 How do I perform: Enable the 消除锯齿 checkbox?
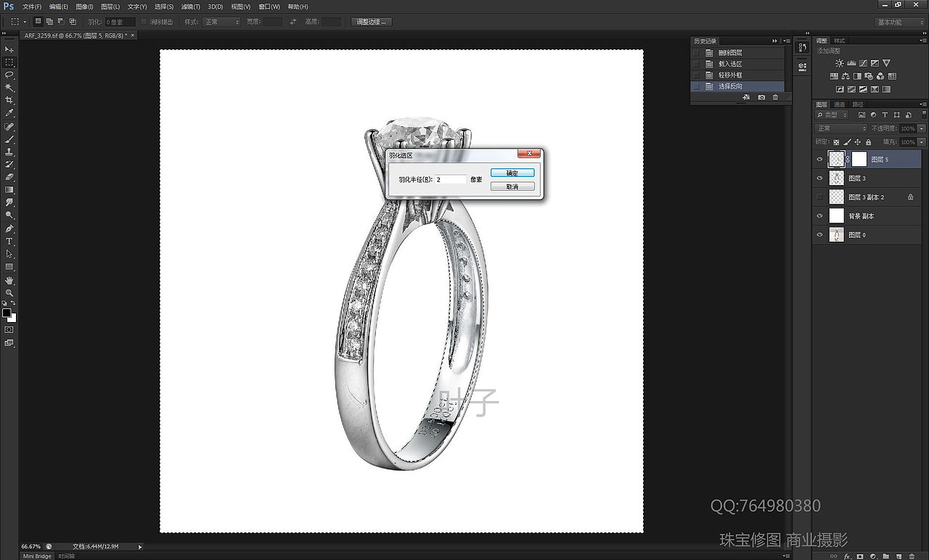[144, 22]
